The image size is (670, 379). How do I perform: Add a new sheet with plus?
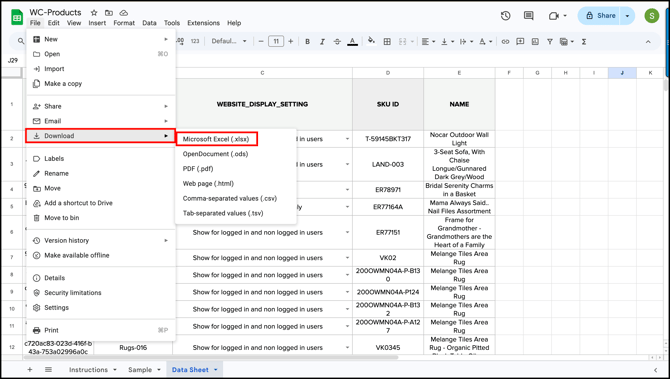[x=29, y=370]
